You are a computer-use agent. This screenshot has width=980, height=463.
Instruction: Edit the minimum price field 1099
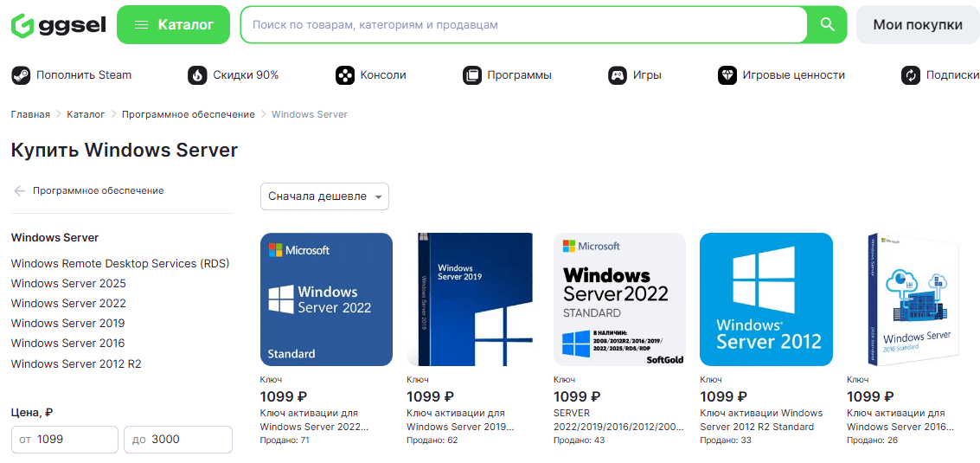tap(64, 440)
